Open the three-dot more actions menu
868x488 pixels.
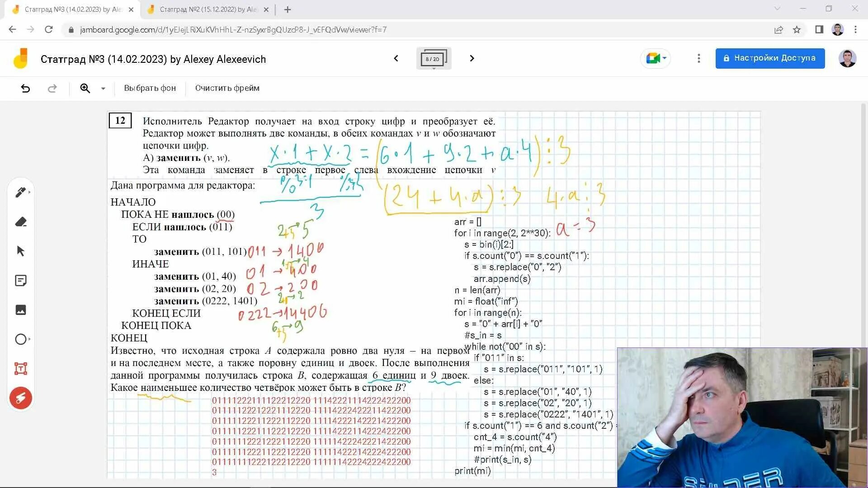698,58
